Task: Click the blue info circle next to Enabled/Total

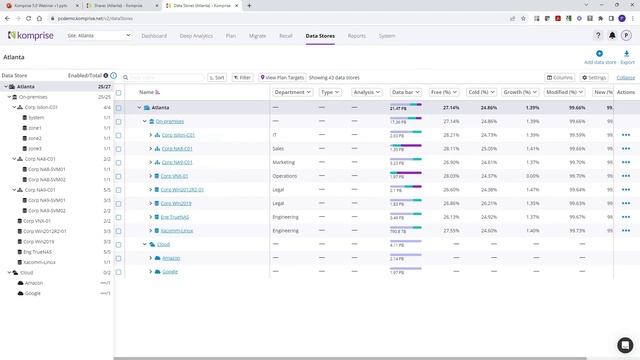Action: click(x=113, y=76)
